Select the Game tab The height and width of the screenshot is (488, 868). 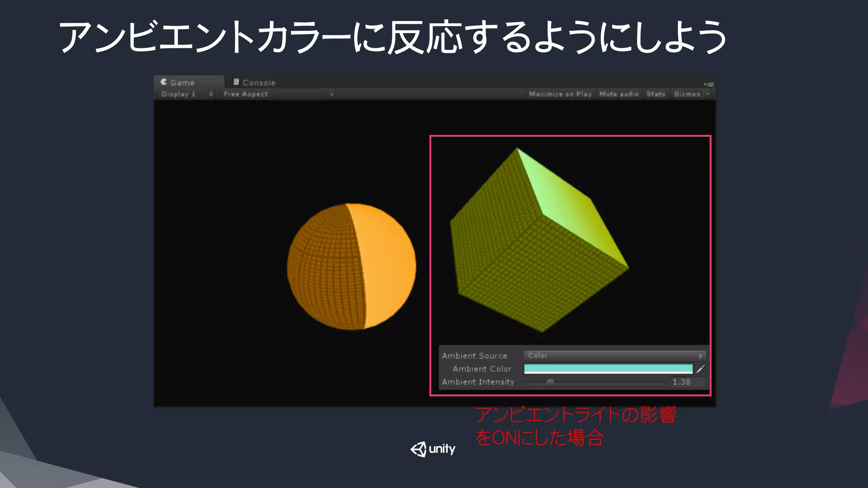tap(182, 83)
